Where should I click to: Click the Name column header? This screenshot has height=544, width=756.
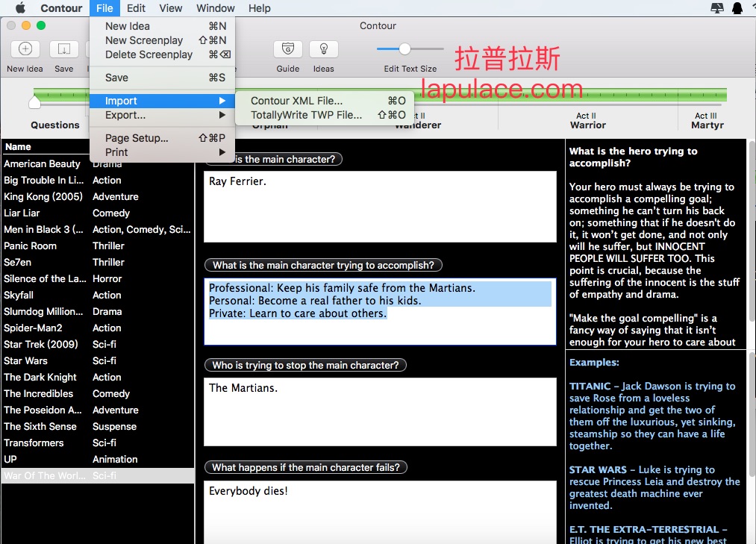[x=19, y=146]
